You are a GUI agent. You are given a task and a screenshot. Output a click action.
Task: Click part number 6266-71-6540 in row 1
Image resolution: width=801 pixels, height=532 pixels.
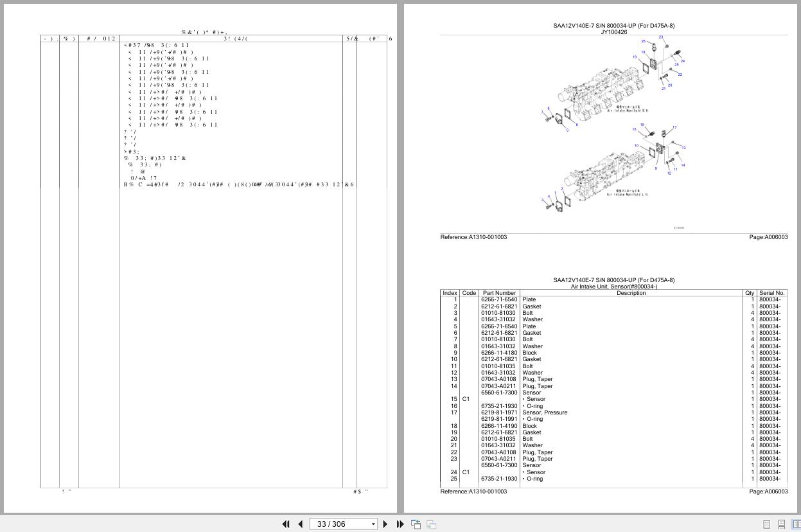(x=499, y=299)
